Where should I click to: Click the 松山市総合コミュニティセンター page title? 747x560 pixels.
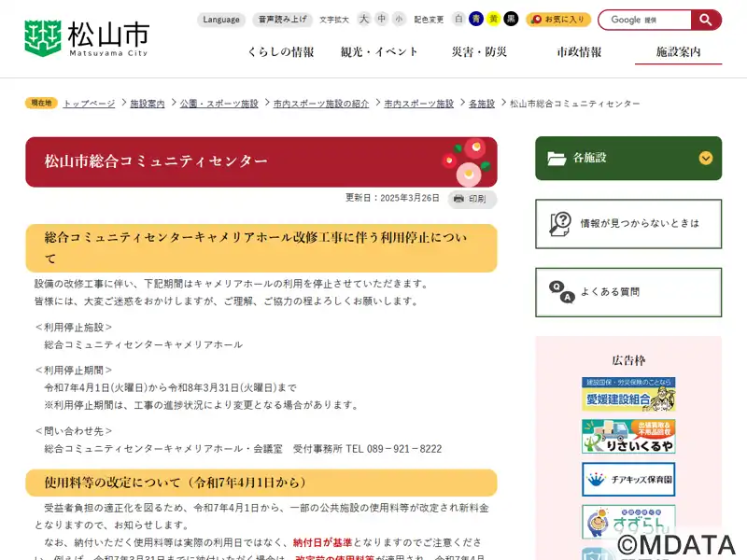[x=156, y=161]
